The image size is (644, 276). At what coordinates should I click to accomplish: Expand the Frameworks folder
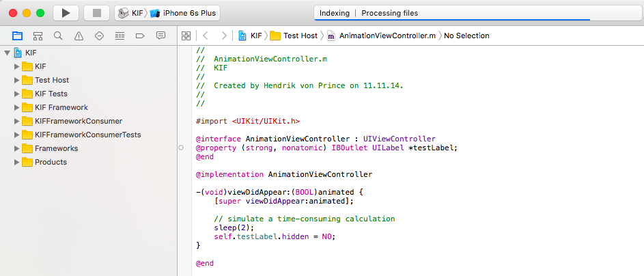tap(16, 148)
